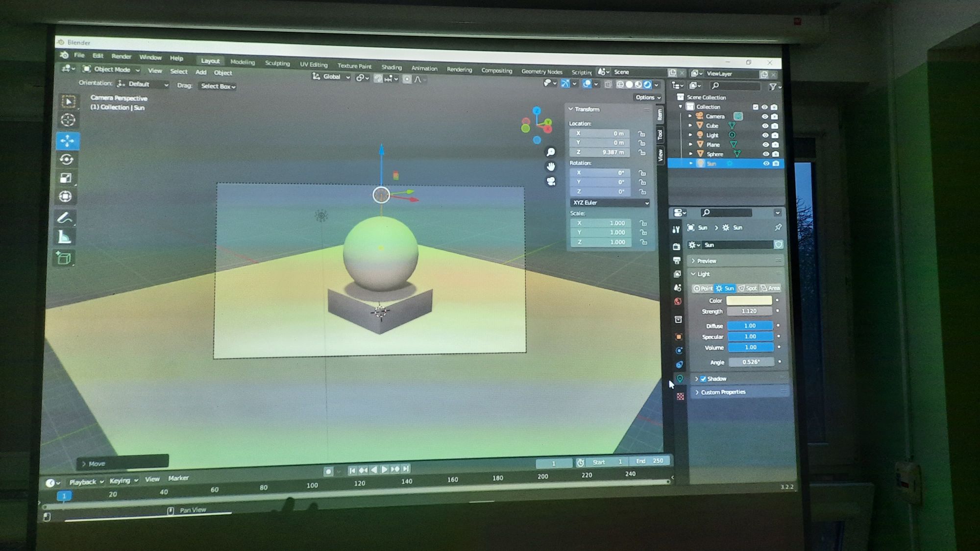Click the Specular slider

(x=751, y=336)
